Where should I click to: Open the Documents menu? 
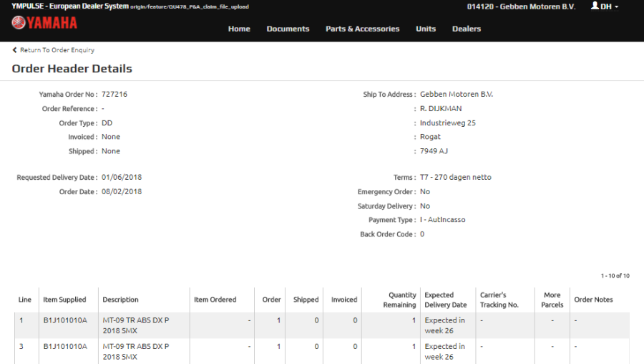pyautogui.click(x=288, y=29)
